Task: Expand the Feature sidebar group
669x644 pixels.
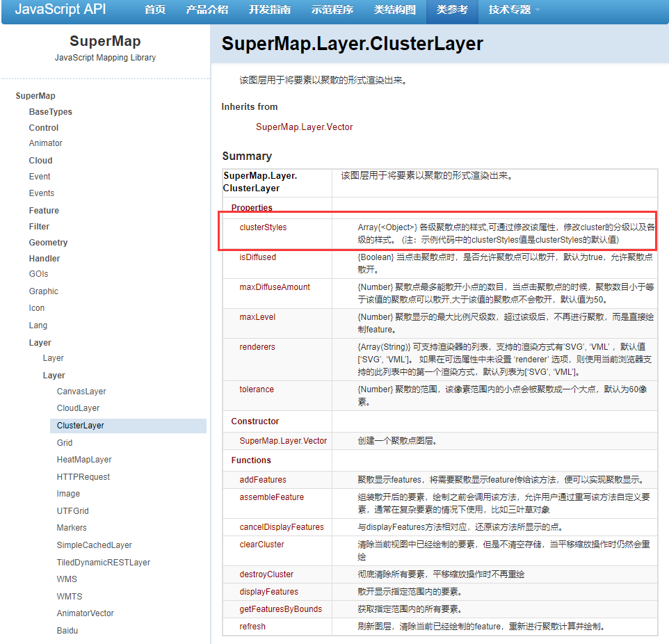Action: click(44, 211)
